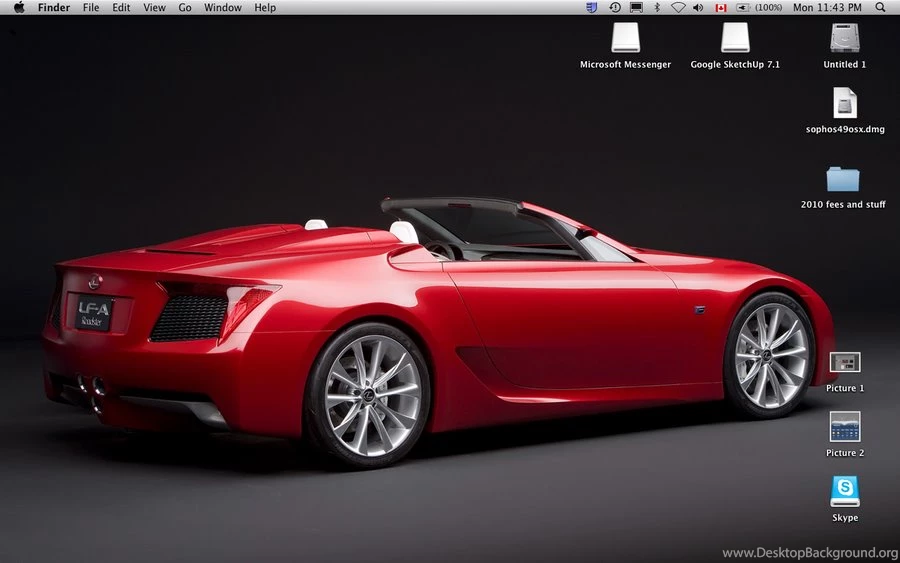900x563 pixels.
Task: Open the Canadian flag input menu
Action: point(721,7)
